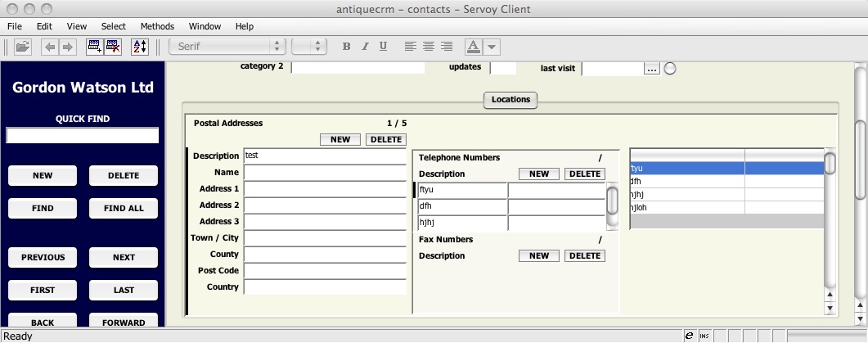868x343 pixels.
Task: Open the Edit menu
Action: [x=44, y=26]
